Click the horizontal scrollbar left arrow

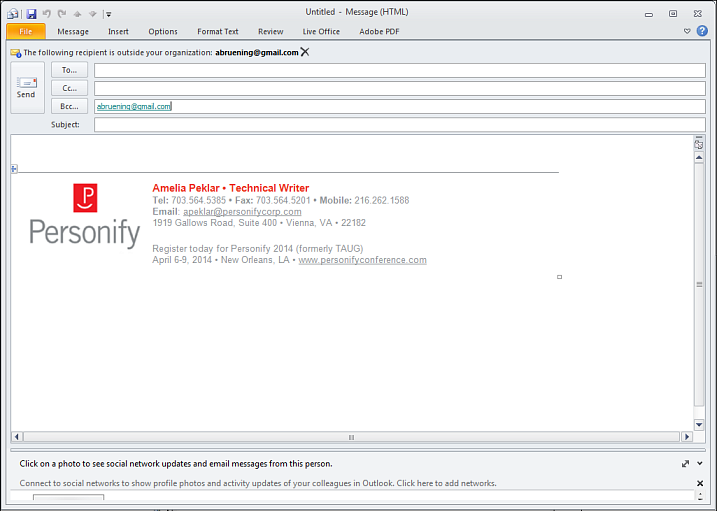[x=17, y=437]
